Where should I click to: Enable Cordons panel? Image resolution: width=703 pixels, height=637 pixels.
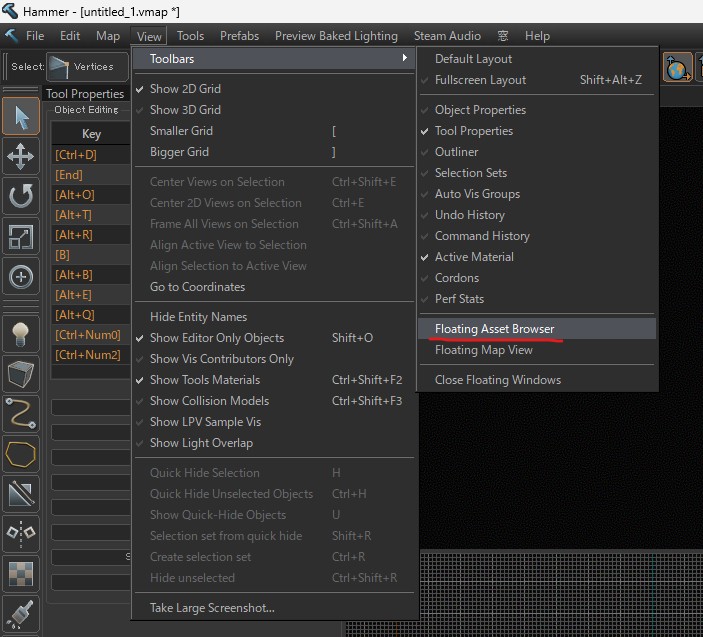537,278
